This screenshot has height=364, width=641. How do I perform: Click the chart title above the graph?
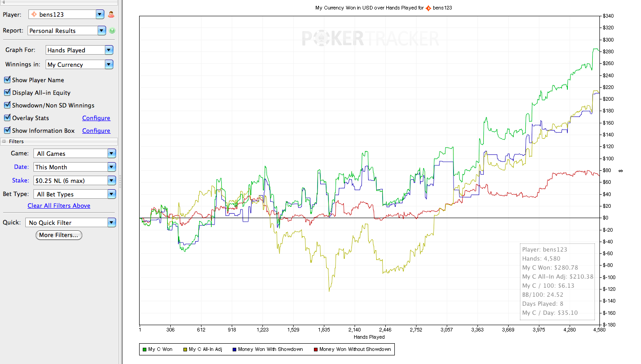tap(384, 8)
